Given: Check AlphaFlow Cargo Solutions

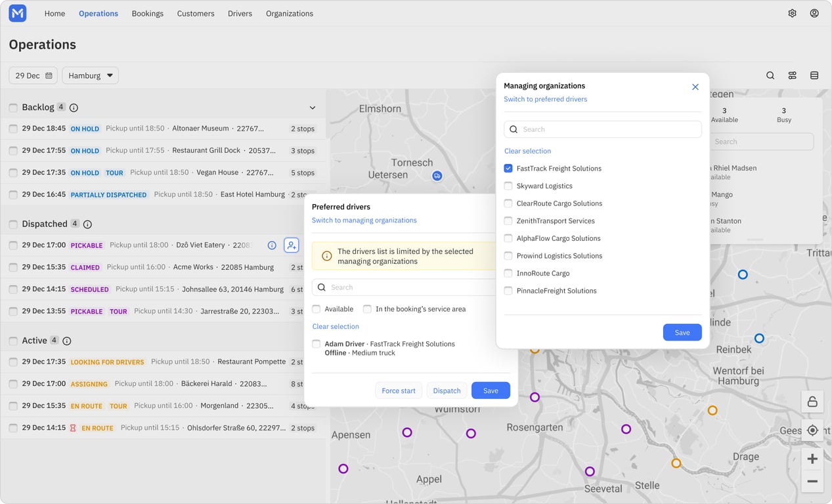Looking at the screenshot, I should pyautogui.click(x=508, y=238).
